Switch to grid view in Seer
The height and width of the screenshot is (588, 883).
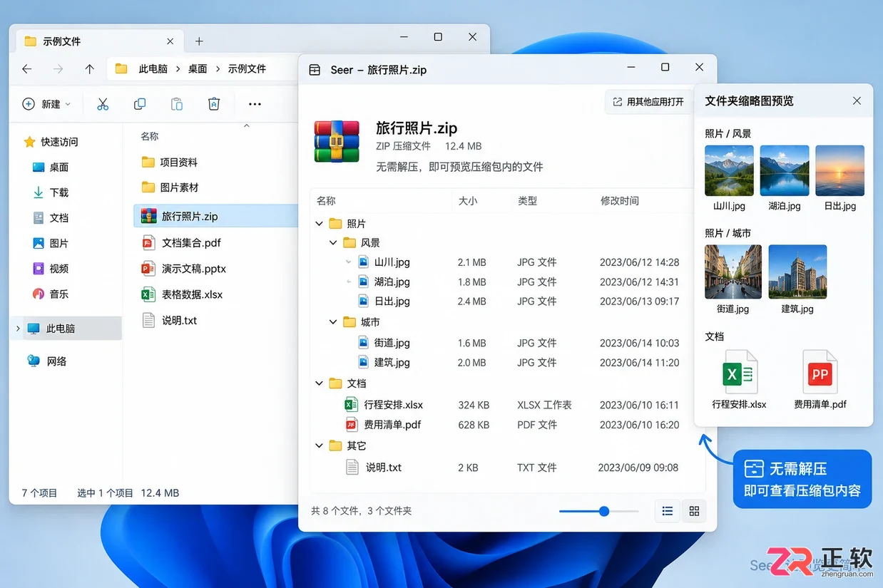coord(694,511)
